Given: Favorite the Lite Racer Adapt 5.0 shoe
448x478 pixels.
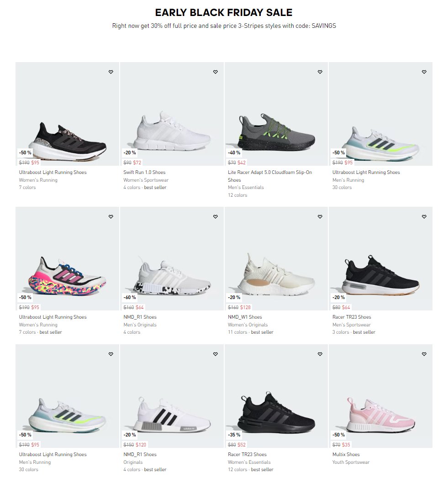Looking at the screenshot, I should coord(320,72).
